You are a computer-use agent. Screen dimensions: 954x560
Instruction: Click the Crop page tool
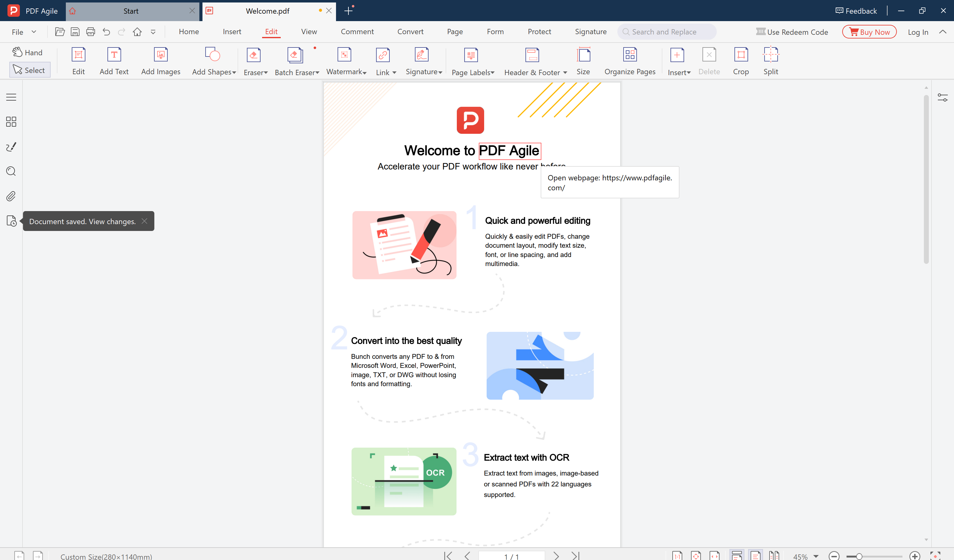click(x=740, y=61)
